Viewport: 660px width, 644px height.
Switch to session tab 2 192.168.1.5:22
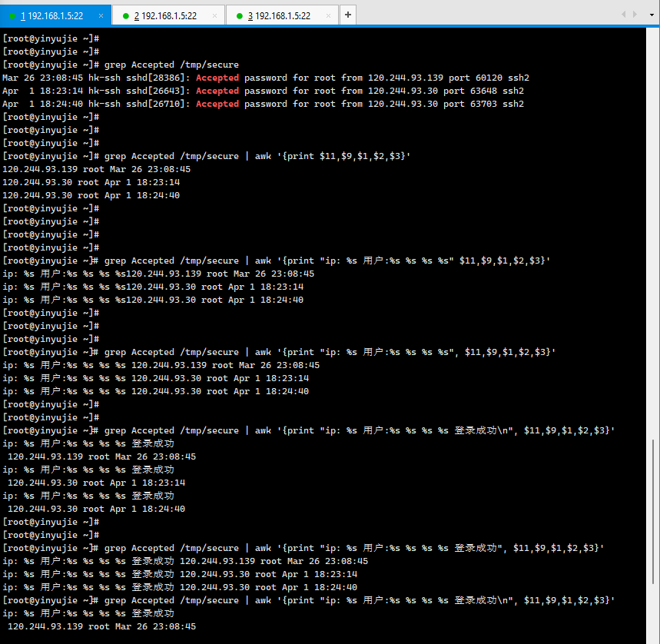pos(168,15)
